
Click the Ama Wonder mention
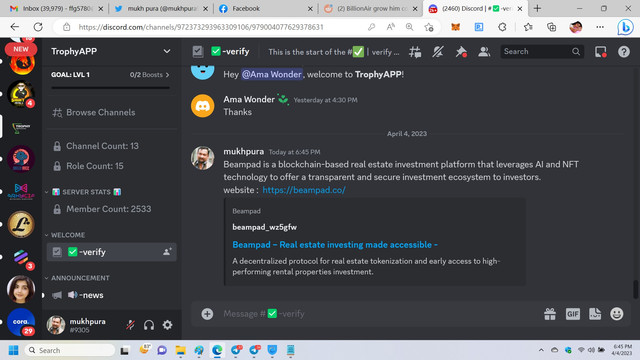point(271,74)
